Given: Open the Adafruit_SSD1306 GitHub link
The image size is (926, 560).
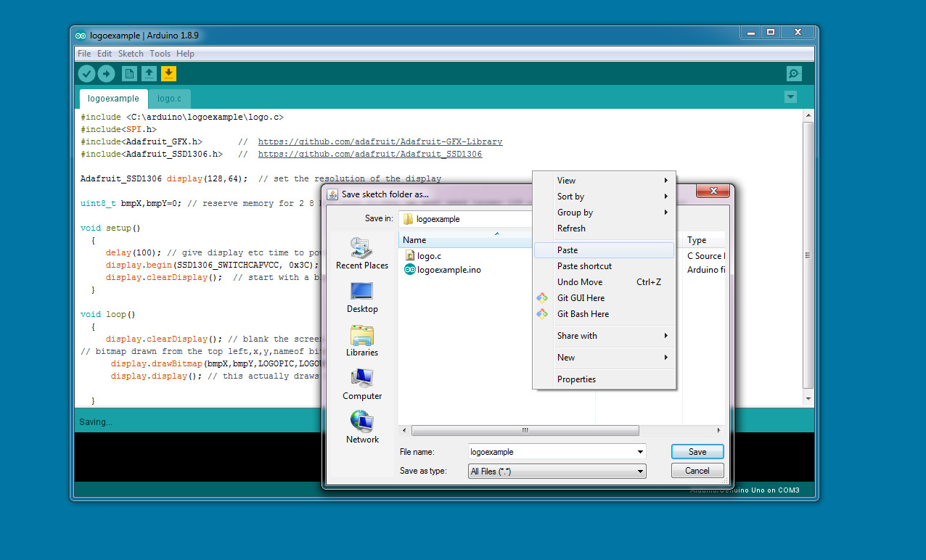Looking at the screenshot, I should point(370,155).
